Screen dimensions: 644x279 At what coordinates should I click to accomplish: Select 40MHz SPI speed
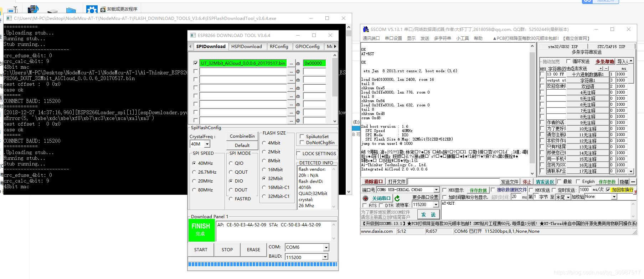click(x=194, y=163)
